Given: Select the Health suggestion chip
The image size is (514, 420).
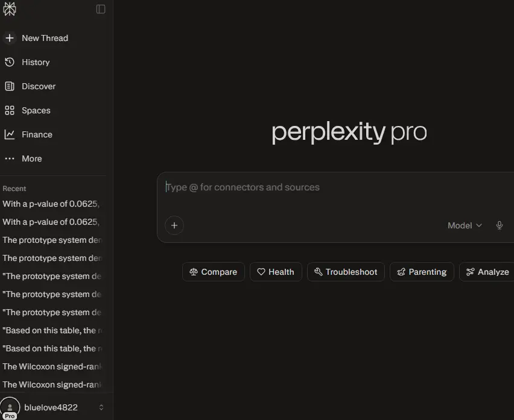Looking at the screenshot, I should pyautogui.click(x=276, y=272).
